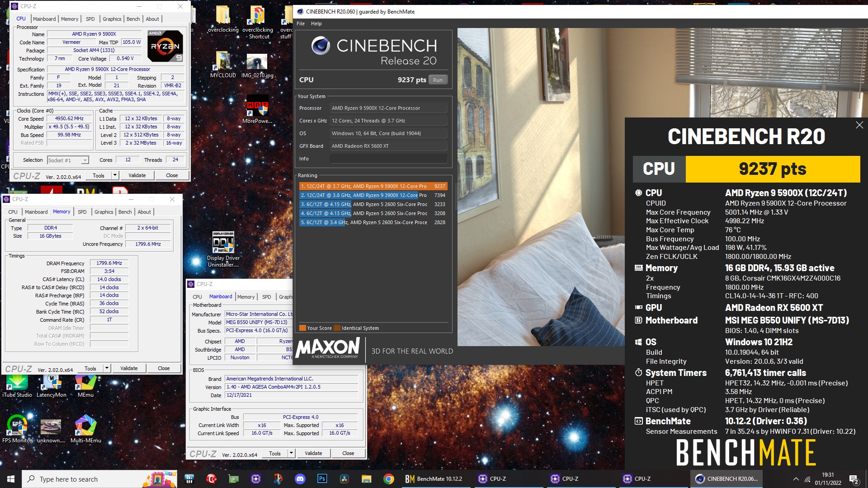Click the DRAM Frequency value 1799.6 MHz
This screenshot has height=488, width=868.
[x=109, y=263]
